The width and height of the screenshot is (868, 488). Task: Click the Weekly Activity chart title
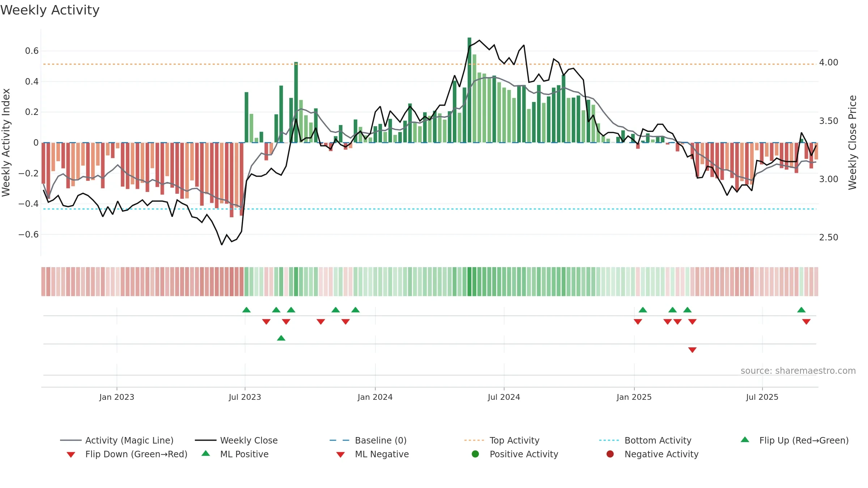[50, 10]
